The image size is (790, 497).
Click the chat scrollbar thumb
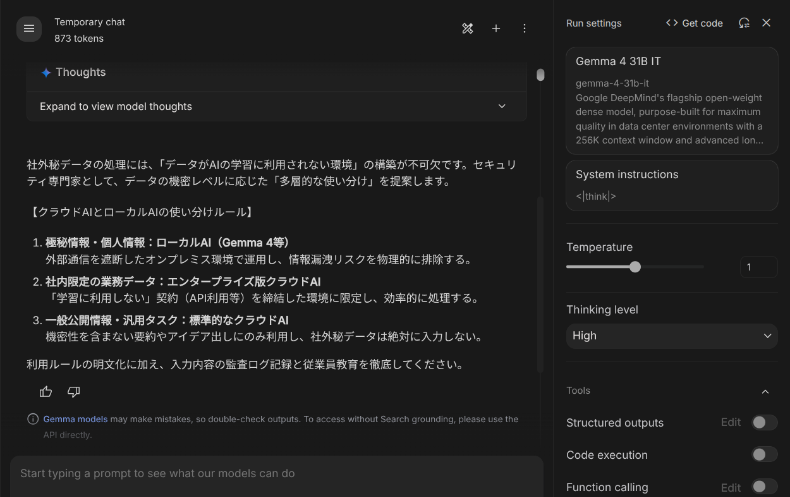click(x=540, y=75)
